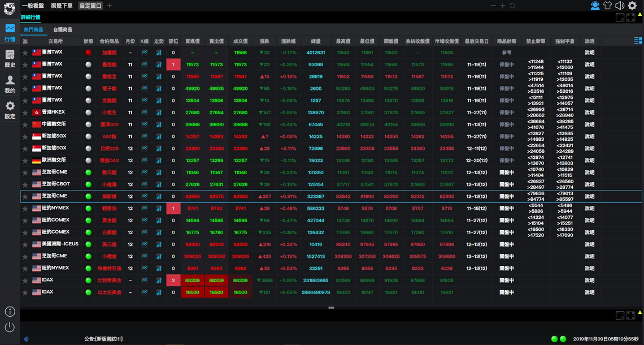Open the 行情 quotes sidebar icon
This screenshot has width=644, height=345.
tap(10, 32)
